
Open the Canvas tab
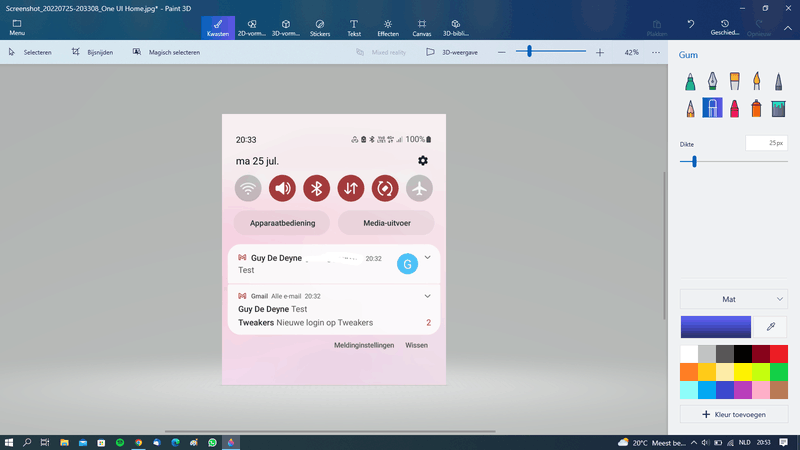421,28
